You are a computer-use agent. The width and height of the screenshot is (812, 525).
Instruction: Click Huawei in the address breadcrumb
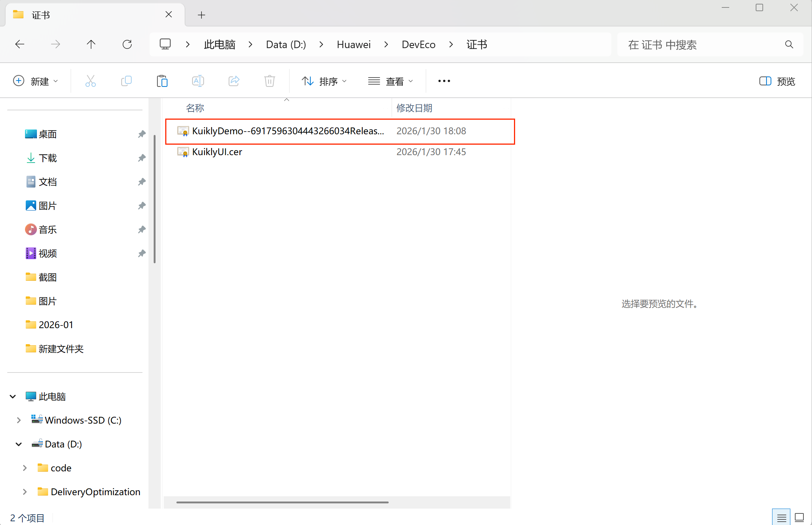353,45
